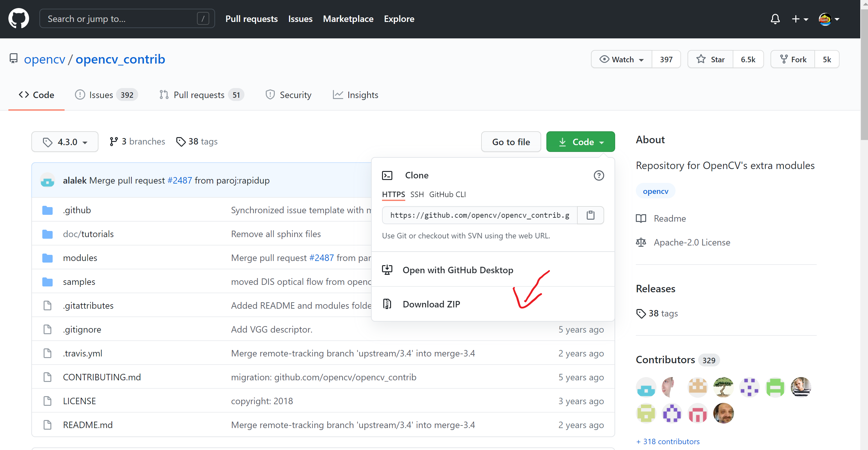This screenshot has height=450, width=868.
Task: Open the .travis.yml file
Action: pyautogui.click(x=83, y=354)
